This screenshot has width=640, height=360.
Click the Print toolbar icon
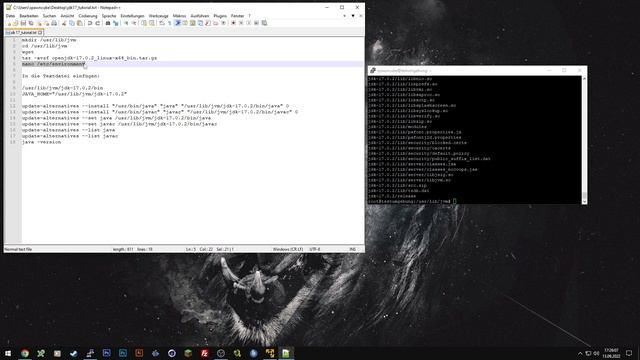pyautogui.click(x=54, y=23)
